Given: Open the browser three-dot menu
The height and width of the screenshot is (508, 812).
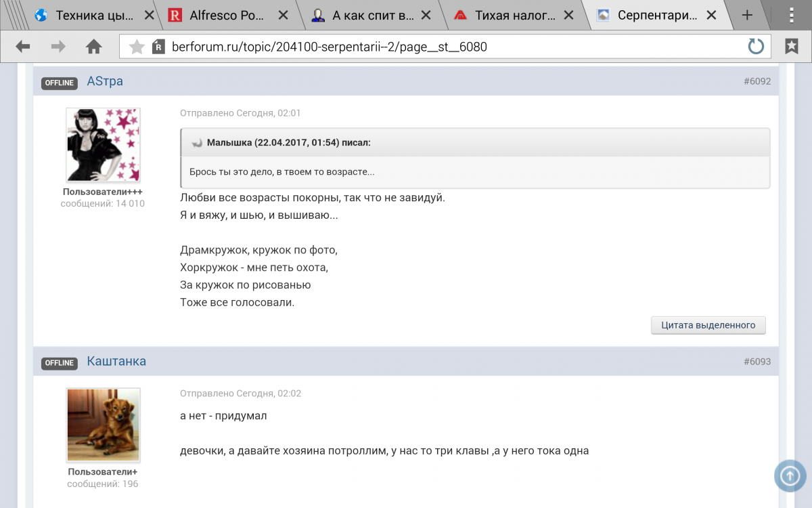Looking at the screenshot, I should click(791, 15).
